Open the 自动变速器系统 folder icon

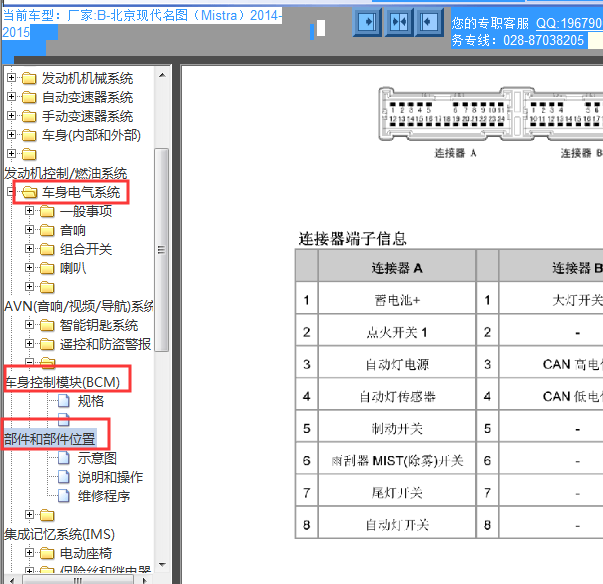tap(29, 97)
